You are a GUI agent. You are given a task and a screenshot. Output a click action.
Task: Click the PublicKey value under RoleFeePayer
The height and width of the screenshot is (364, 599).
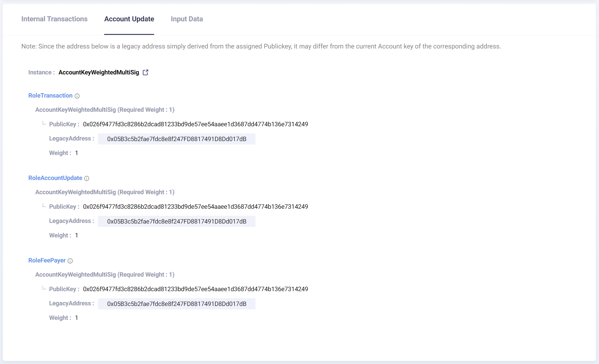[x=195, y=289]
